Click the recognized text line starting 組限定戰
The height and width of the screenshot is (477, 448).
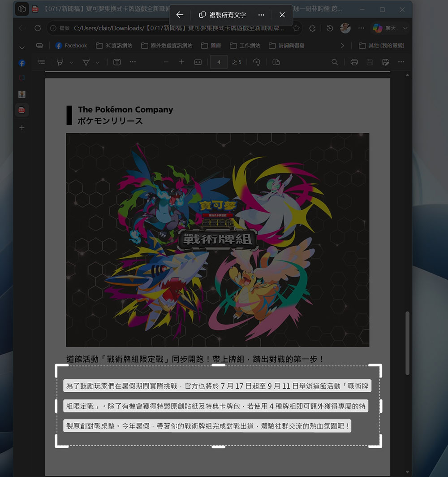pyautogui.click(x=216, y=406)
